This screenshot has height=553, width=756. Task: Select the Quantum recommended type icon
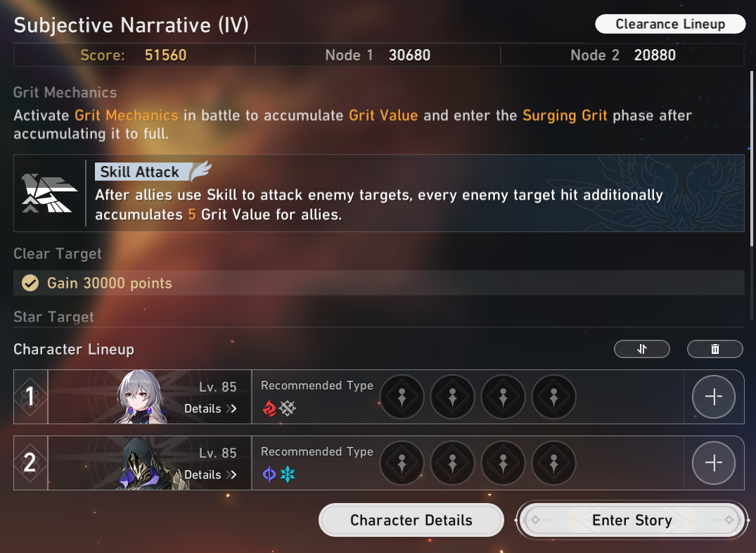[269, 474]
